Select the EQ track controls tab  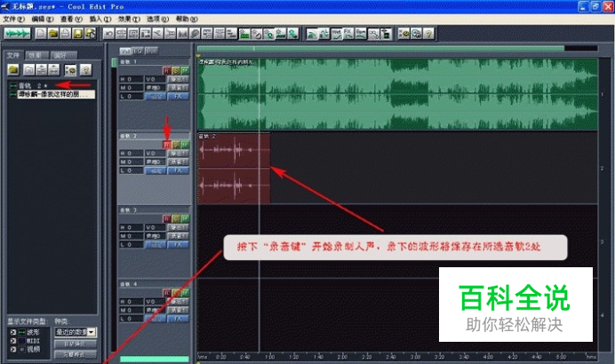coord(138,51)
